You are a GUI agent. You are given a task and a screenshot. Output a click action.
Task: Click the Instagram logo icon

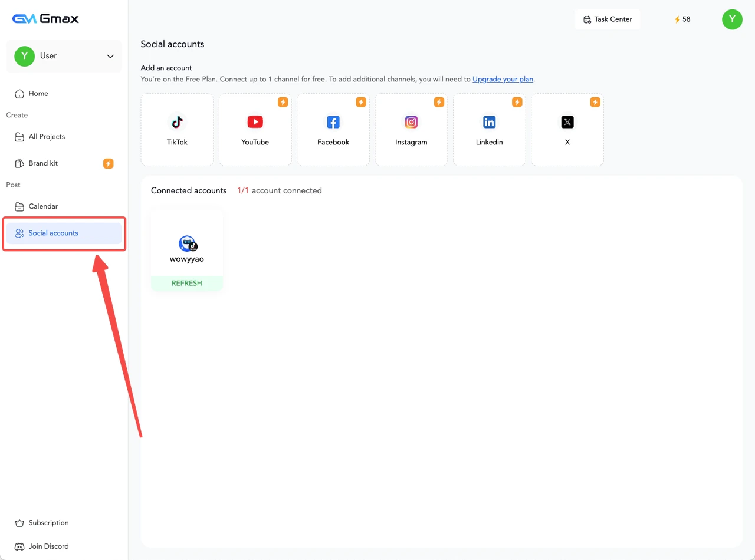point(411,122)
